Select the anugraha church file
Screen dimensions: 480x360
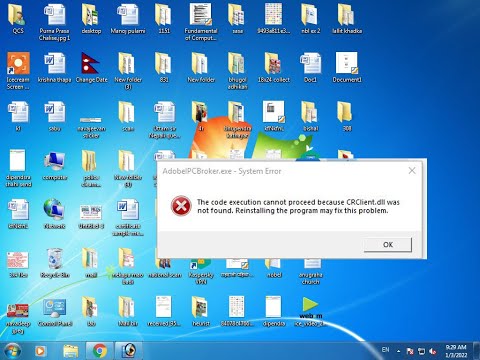(311, 272)
